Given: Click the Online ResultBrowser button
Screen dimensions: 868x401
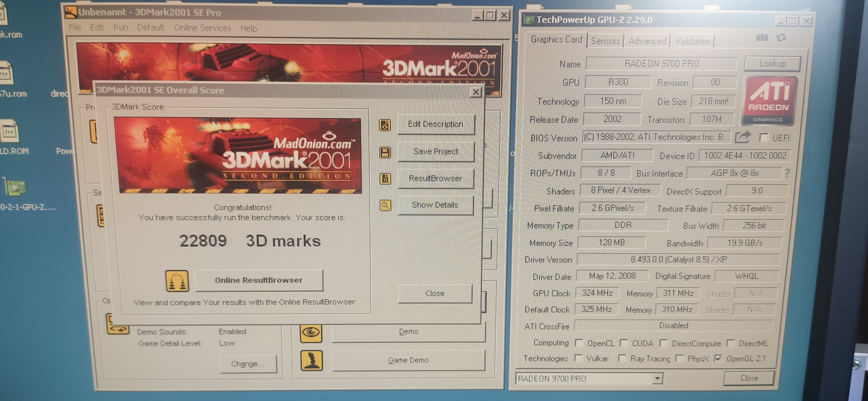Looking at the screenshot, I should click(259, 280).
